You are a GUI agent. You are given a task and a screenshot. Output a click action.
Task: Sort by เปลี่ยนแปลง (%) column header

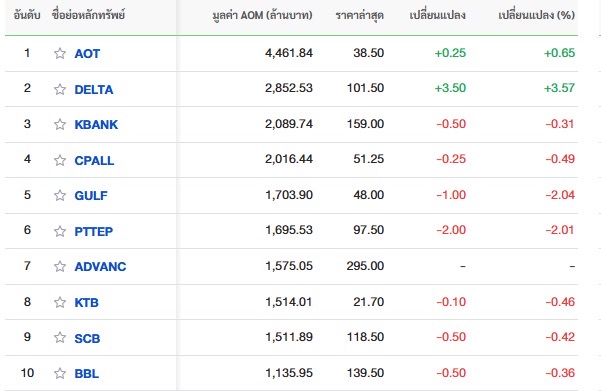pyautogui.click(x=537, y=15)
